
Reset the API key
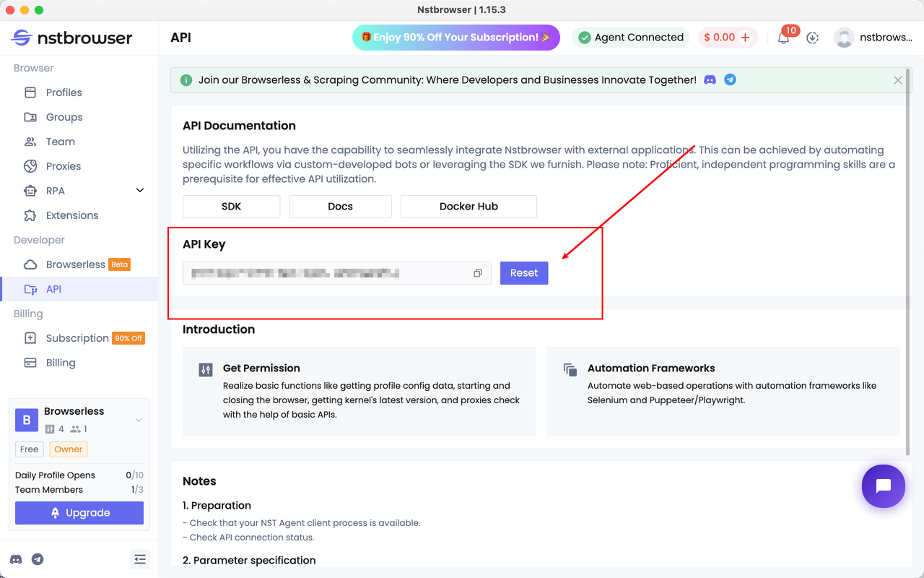524,273
